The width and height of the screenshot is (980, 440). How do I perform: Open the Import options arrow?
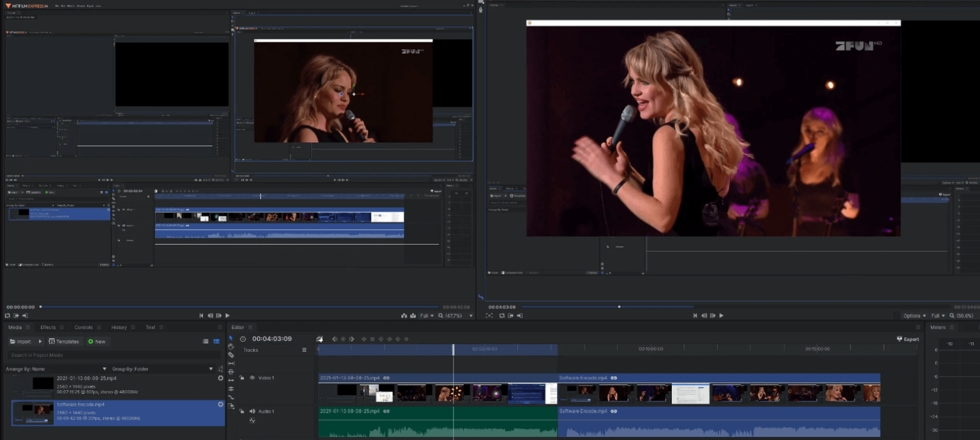click(x=40, y=342)
